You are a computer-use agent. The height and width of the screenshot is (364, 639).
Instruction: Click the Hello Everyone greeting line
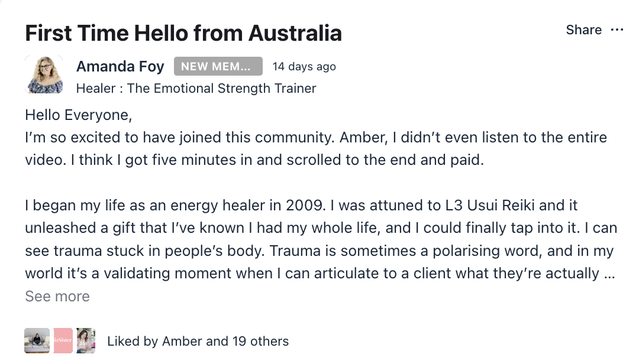79,115
